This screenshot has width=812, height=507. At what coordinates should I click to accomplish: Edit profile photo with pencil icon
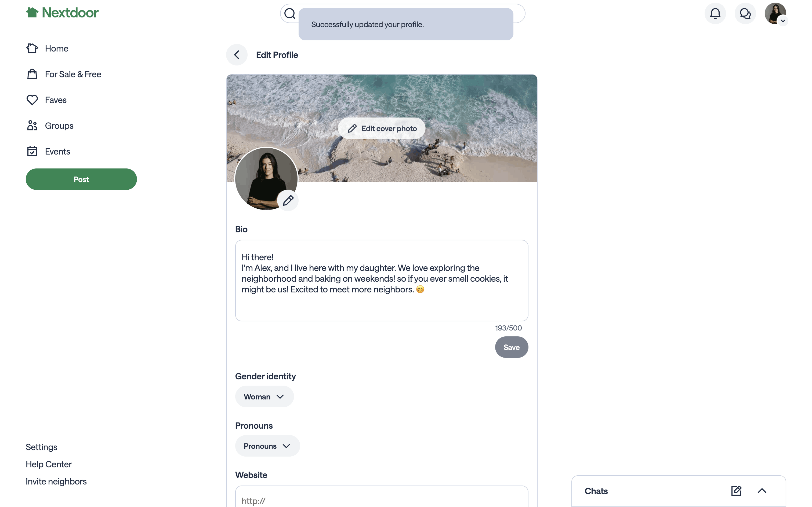[288, 201]
